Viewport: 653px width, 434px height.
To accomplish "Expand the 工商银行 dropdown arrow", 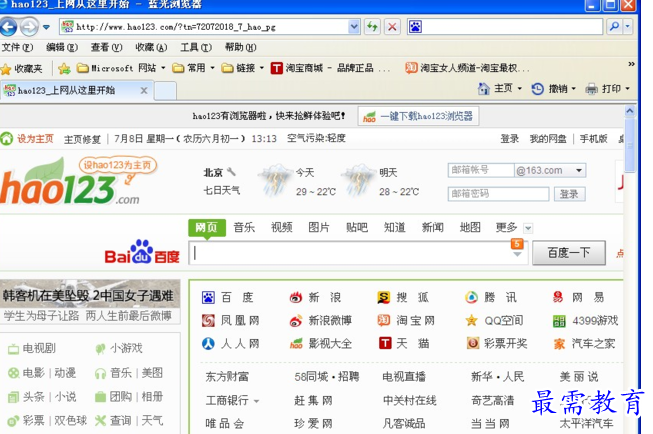I will click(x=257, y=402).
